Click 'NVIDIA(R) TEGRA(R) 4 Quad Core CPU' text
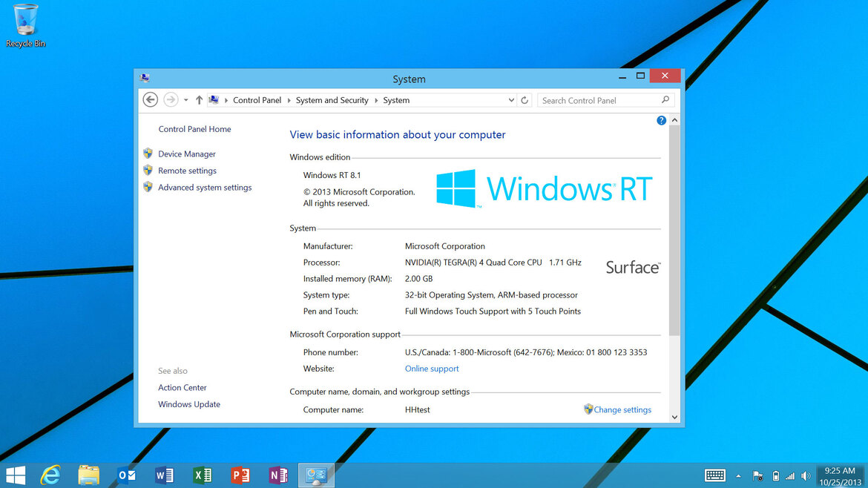 click(x=473, y=263)
